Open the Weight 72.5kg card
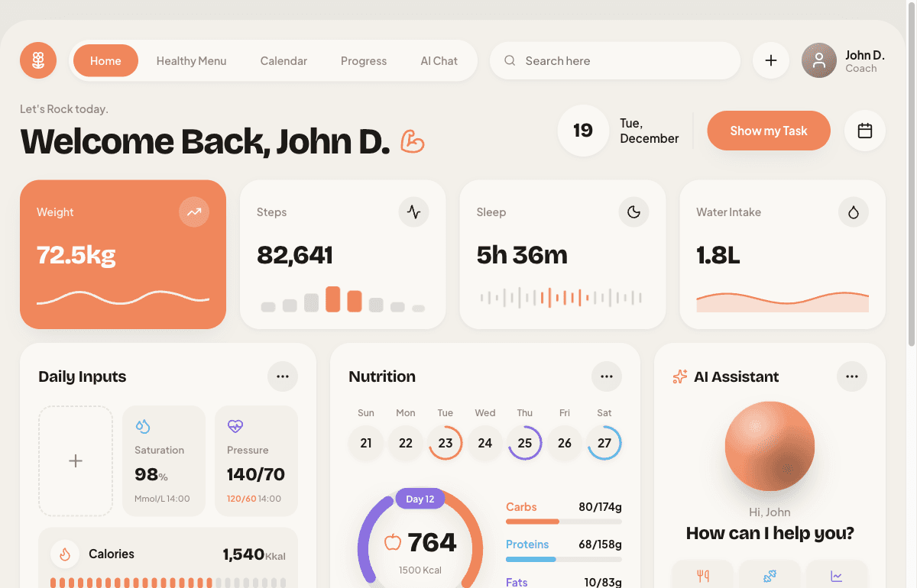Screen dimensions: 917x588 click(123, 254)
